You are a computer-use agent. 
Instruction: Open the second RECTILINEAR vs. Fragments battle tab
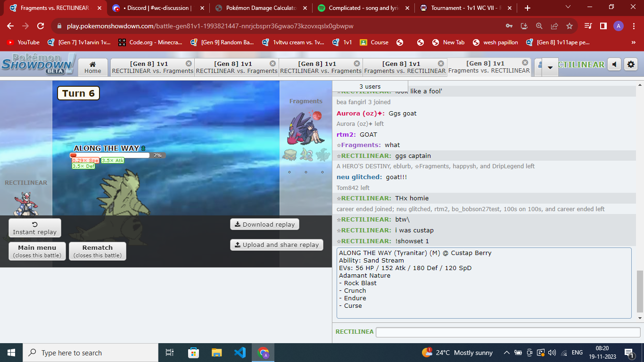click(x=237, y=67)
